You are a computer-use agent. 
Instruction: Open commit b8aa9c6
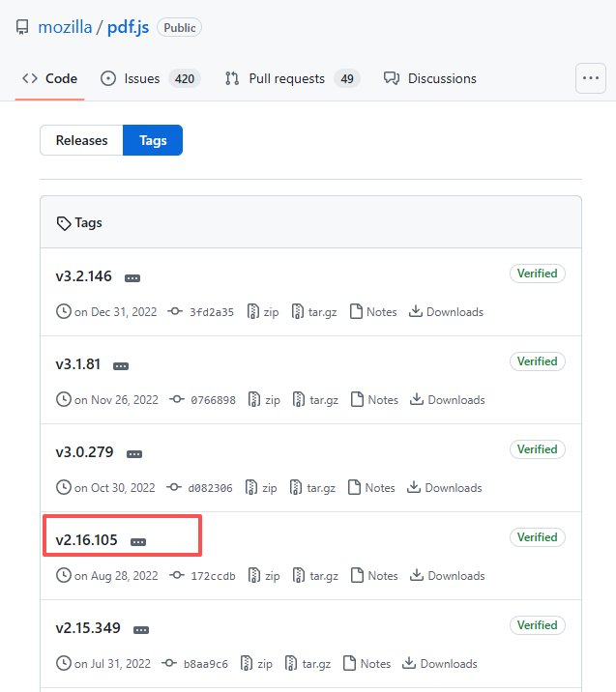(195, 663)
